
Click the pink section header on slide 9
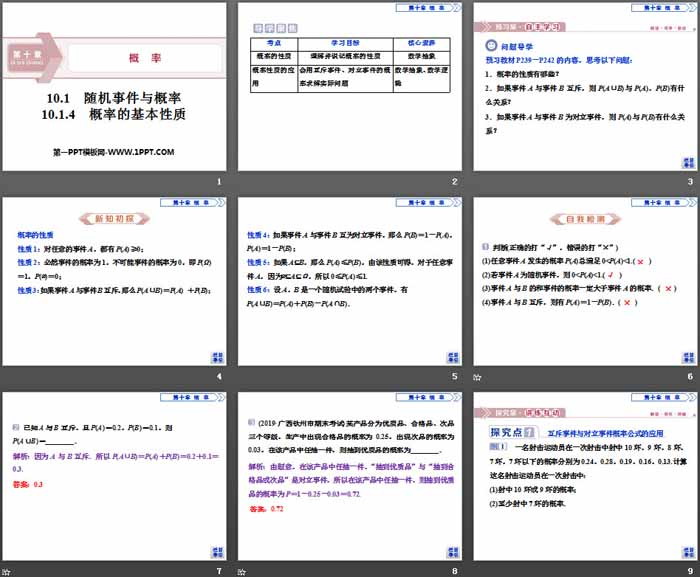click(520, 413)
